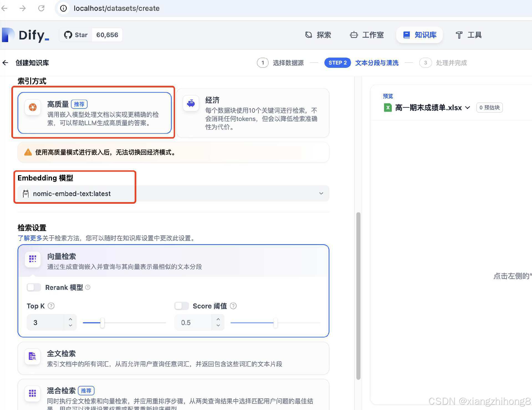Increase Top K using the up stepper
This screenshot has height=410, width=532.
(x=71, y=319)
